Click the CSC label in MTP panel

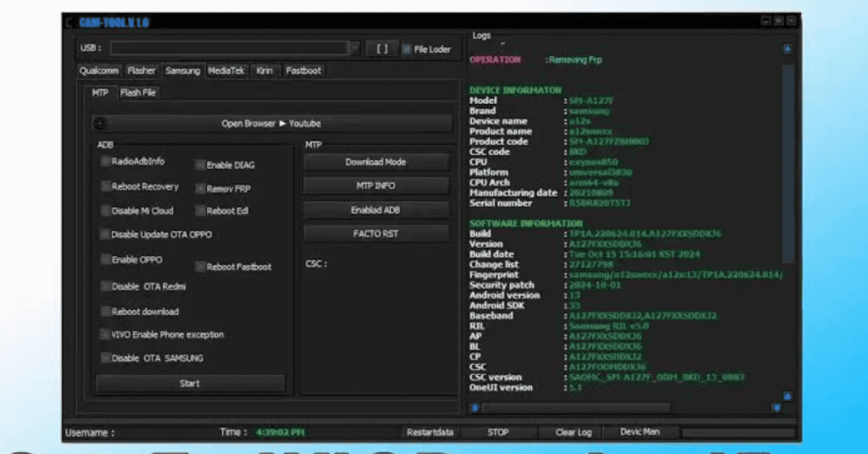click(316, 263)
